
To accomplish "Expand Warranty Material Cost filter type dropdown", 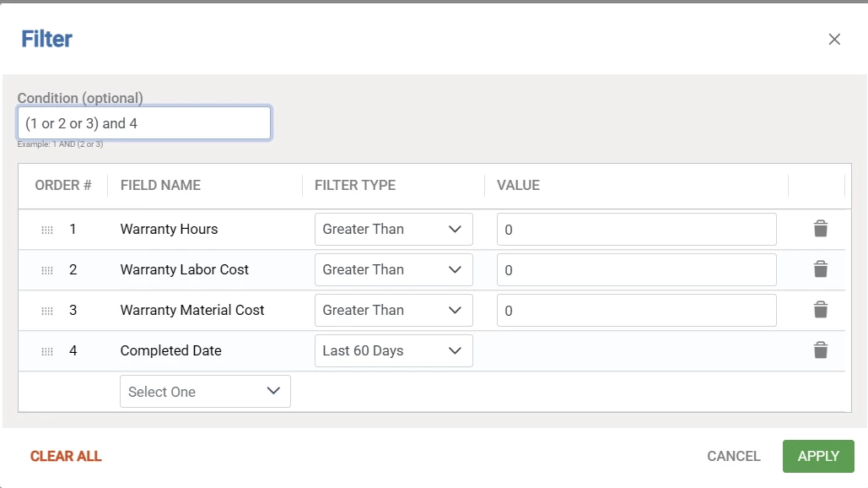I will 393,310.
